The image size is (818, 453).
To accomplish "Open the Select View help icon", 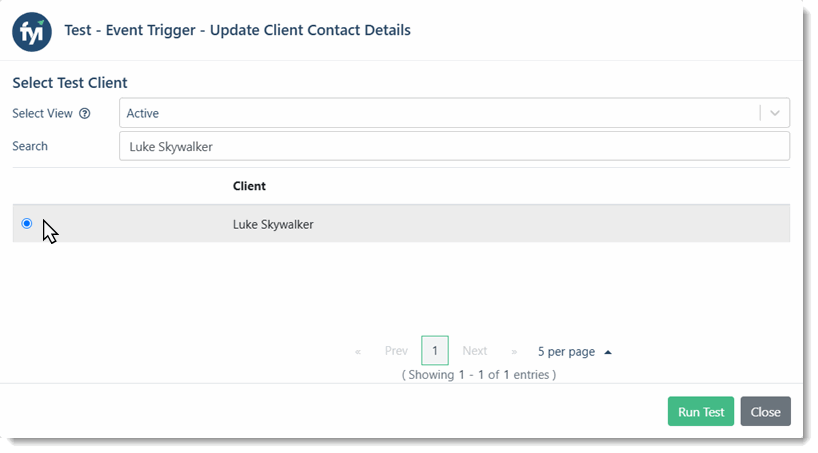I will click(85, 113).
